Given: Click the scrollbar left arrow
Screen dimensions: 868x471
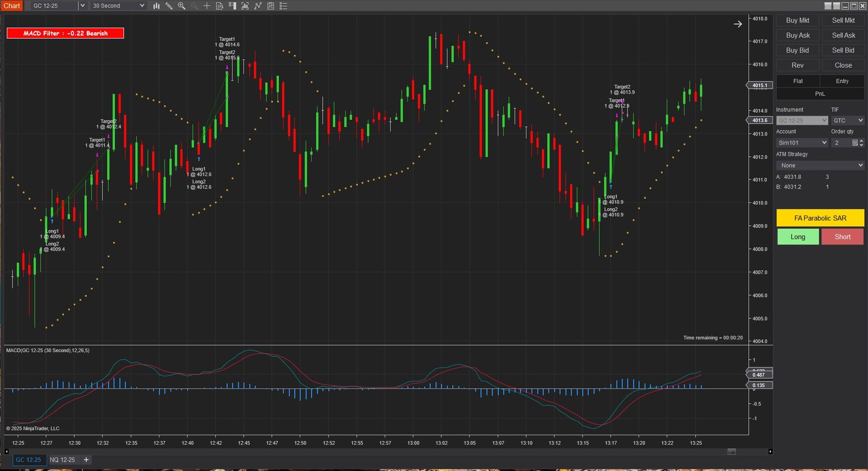Looking at the screenshot, I should pyautogui.click(x=7, y=451).
